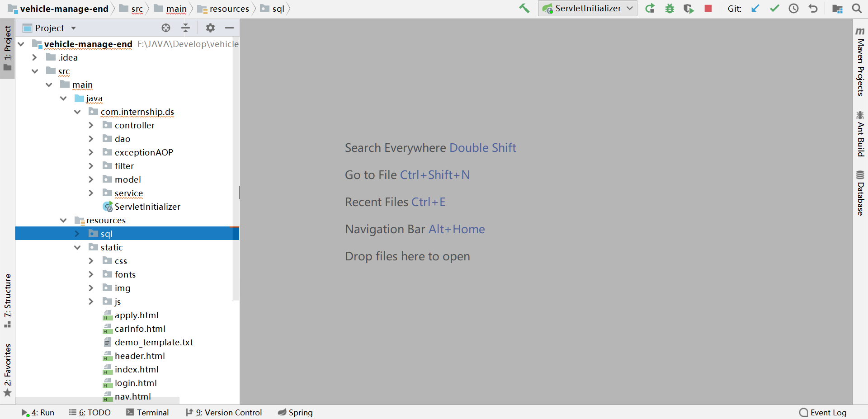Collapse the static folder

pos(77,247)
